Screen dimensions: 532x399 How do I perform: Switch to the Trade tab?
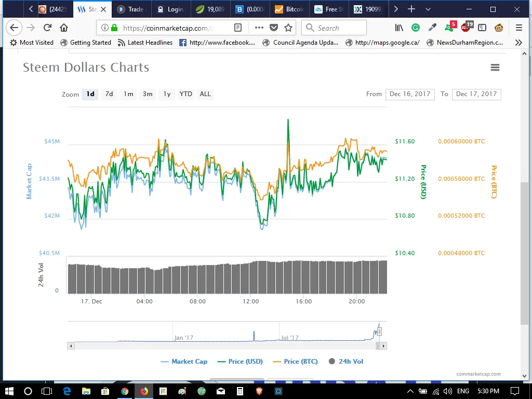pos(131,9)
